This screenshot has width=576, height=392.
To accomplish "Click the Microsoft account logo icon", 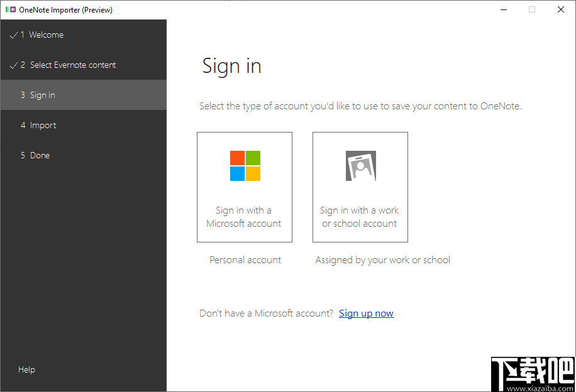I will tap(244, 165).
